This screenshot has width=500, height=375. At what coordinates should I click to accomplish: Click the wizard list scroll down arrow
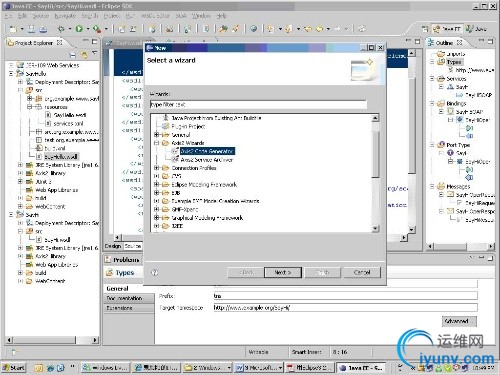(375, 228)
